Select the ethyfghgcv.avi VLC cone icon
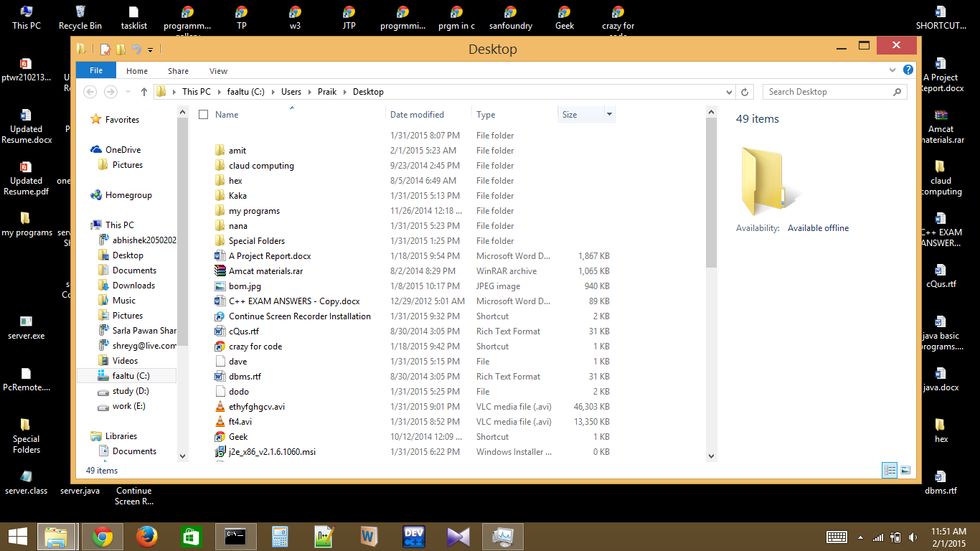 pyautogui.click(x=220, y=407)
